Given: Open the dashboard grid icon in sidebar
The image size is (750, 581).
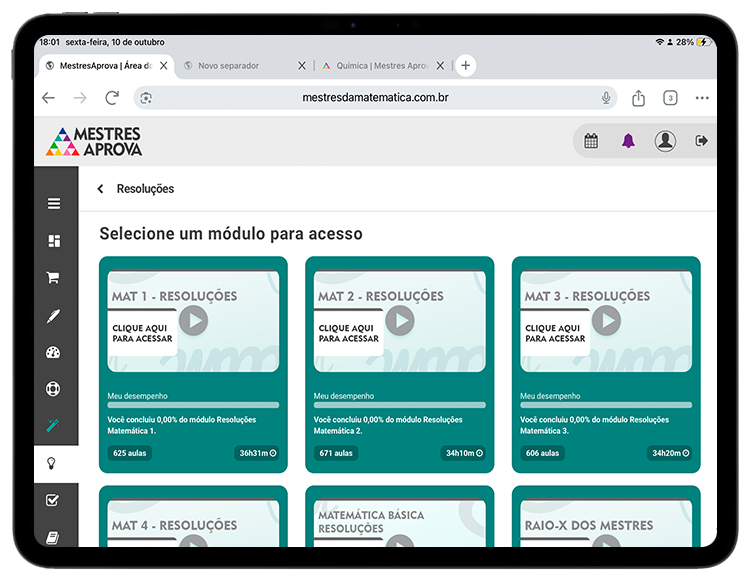Looking at the screenshot, I should coord(54,241).
